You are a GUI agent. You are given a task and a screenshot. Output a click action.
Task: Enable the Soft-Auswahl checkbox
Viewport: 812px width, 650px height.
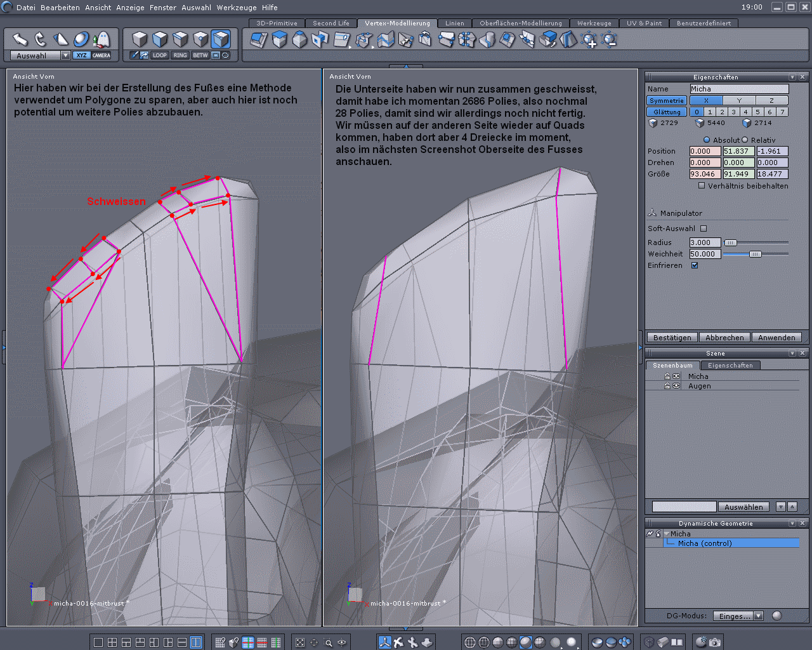[x=704, y=229]
